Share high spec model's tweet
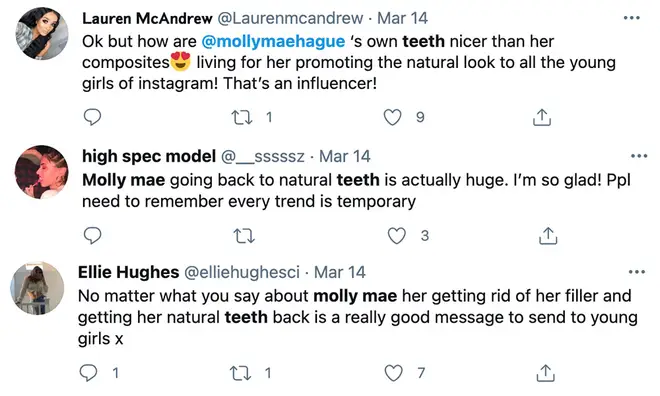The image size is (660, 396). [548, 236]
